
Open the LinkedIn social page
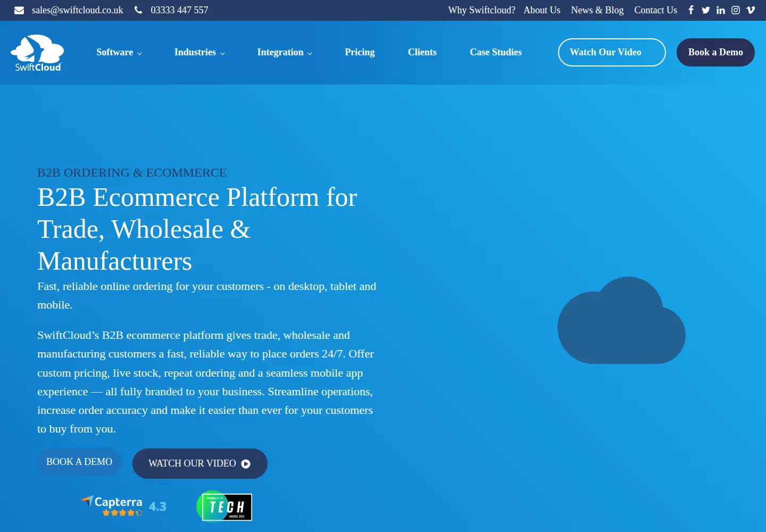coord(721,10)
